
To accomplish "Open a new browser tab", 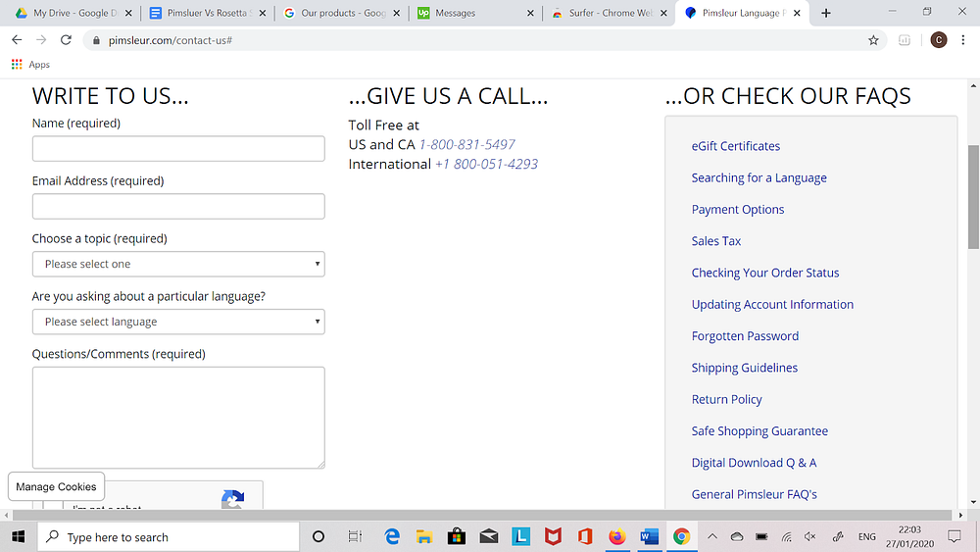I will (825, 13).
